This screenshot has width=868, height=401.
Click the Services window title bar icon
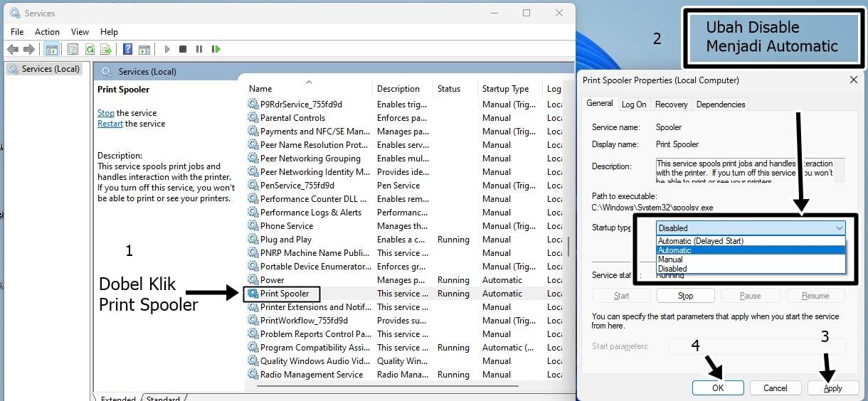coord(14,13)
